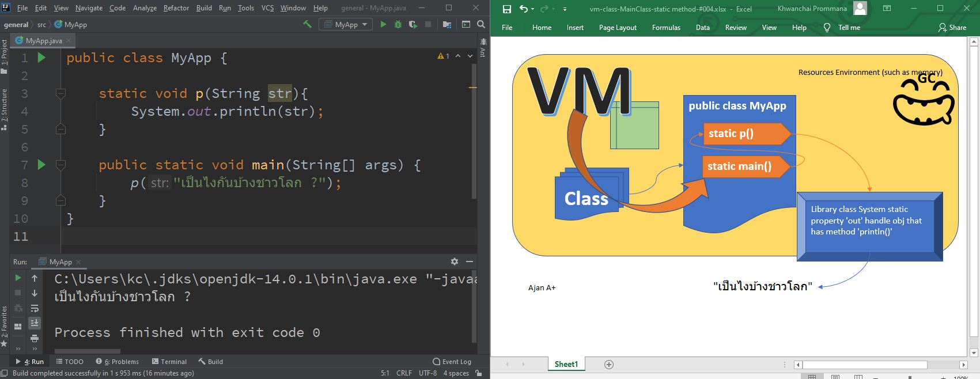This screenshot has width=980, height=379.
Task: Open the VCS menu in IntelliJ
Action: [x=267, y=8]
